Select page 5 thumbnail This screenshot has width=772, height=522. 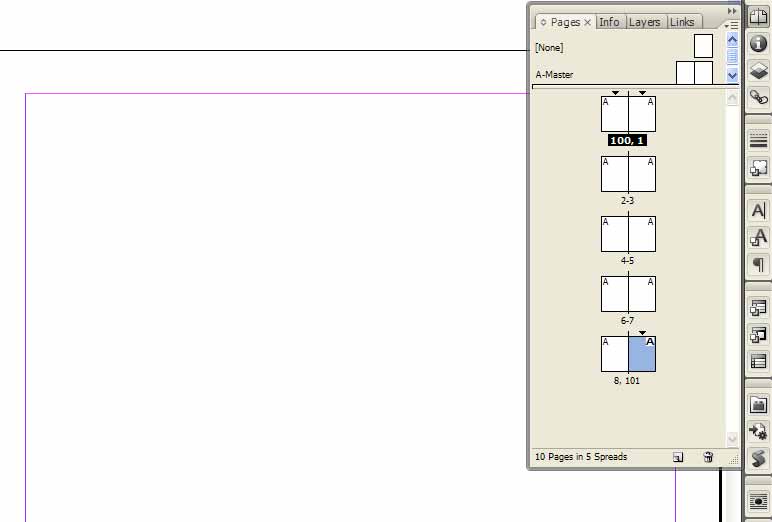[x=642, y=234]
